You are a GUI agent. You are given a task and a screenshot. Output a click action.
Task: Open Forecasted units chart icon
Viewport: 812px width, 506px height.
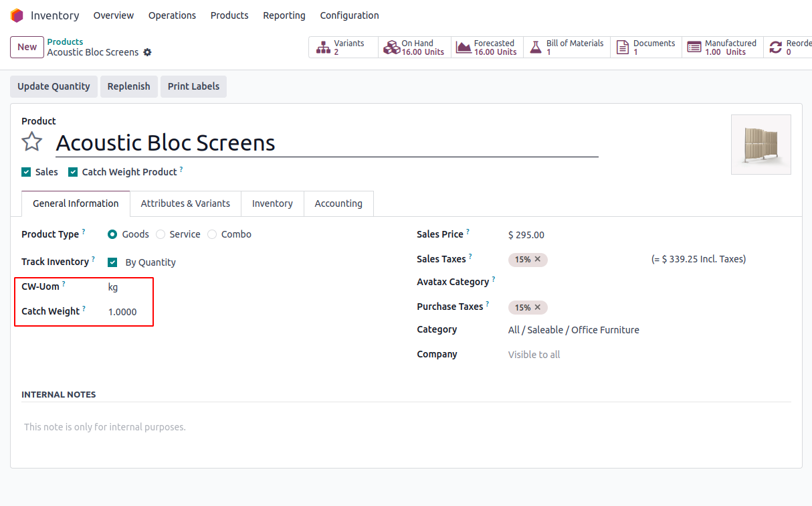point(464,48)
